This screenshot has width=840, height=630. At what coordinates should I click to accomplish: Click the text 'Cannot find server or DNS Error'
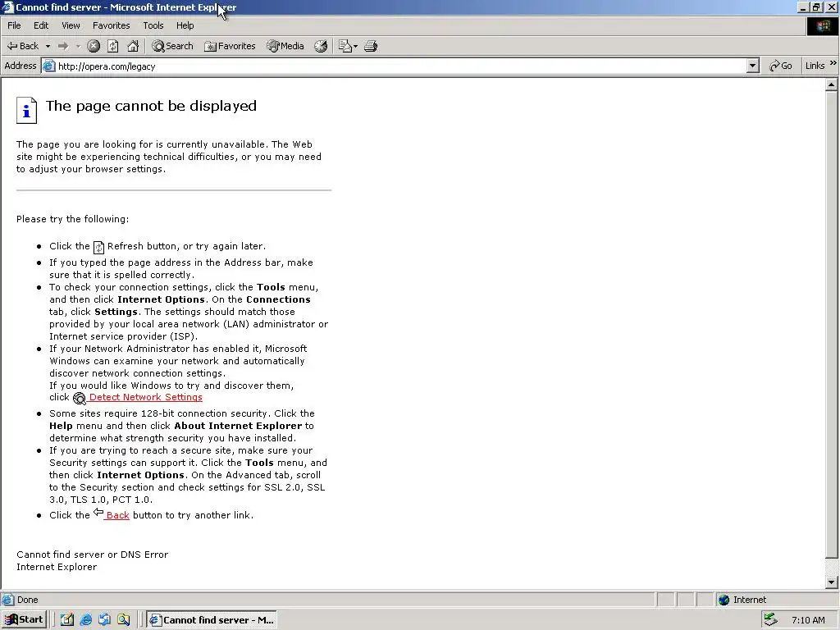[92, 555]
